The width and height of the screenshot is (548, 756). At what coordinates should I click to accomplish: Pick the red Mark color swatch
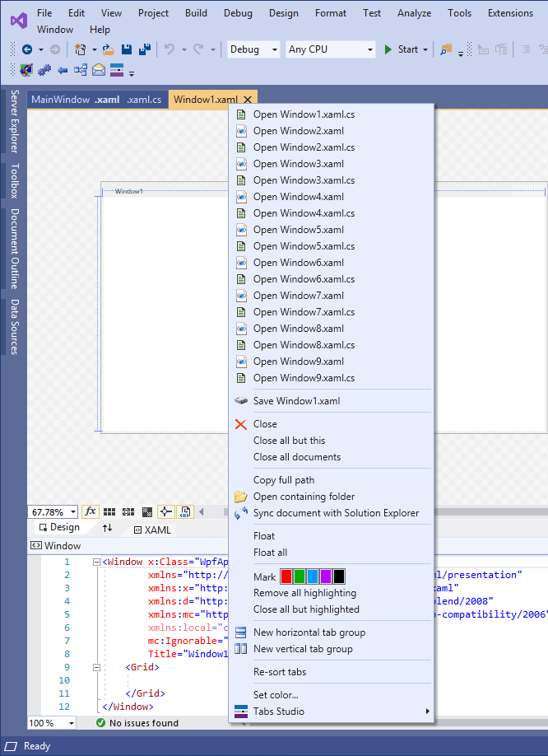tap(286, 576)
